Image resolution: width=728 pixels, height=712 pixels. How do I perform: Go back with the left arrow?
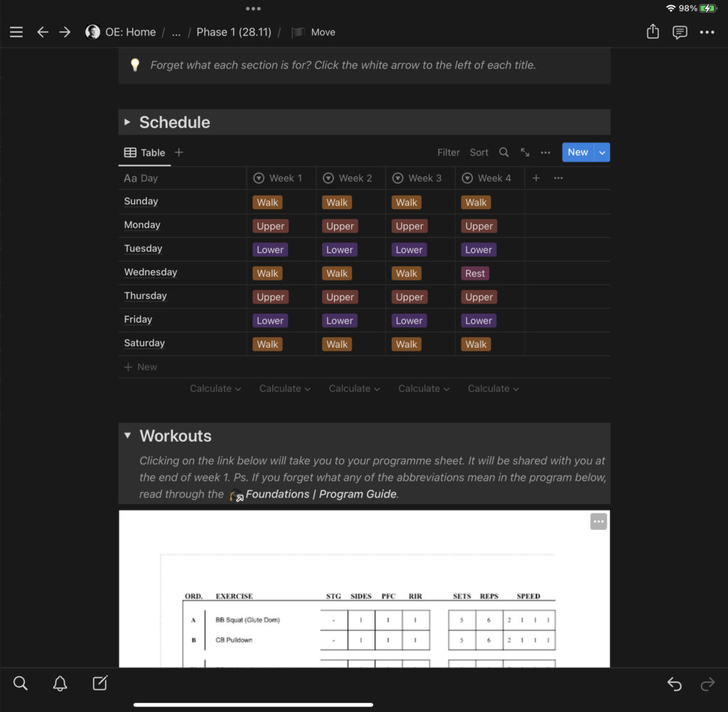(43, 32)
